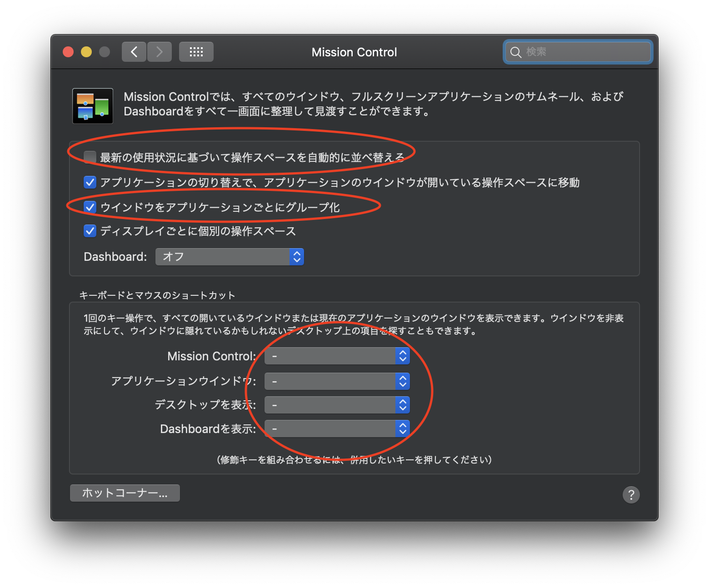Disable ディスプレイごとに個別の操作スペース checkbox

point(90,231)
